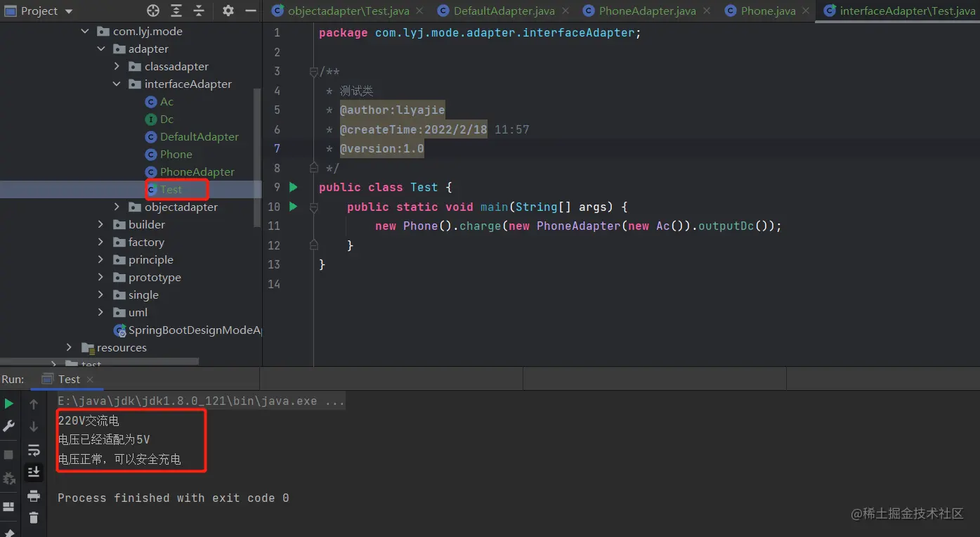Collapse the com.lyj.mode package
Image resolution: width=980 pixels, height=537 pixels.
tap(85, 31)
